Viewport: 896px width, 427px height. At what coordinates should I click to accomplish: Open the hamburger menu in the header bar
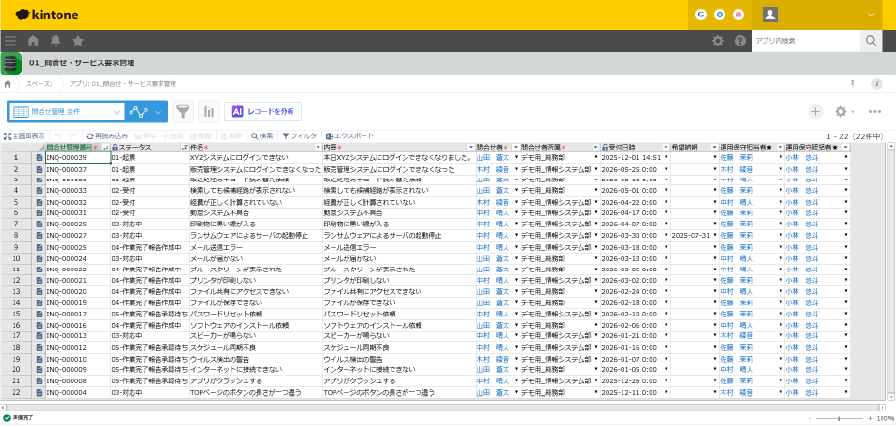click(10, 41)
